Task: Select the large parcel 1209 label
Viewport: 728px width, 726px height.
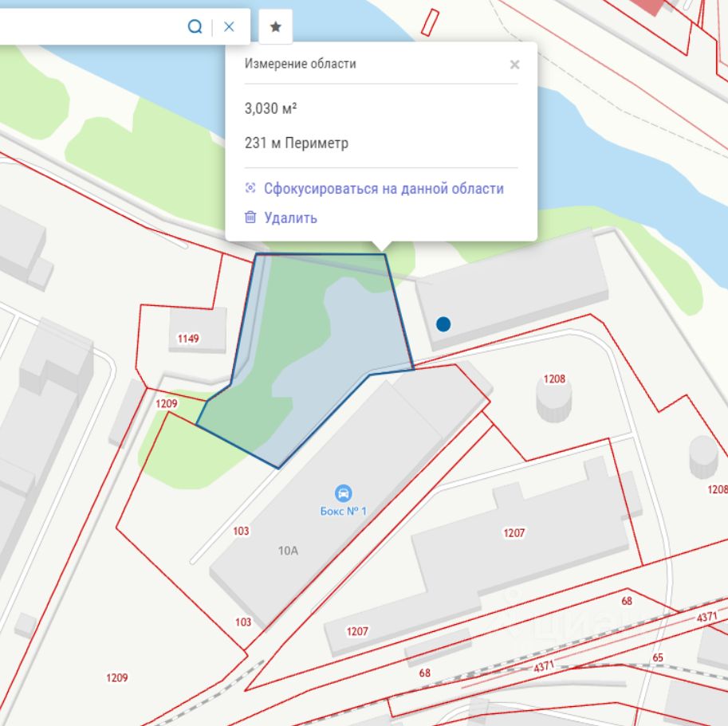Action: pos(116,677)
